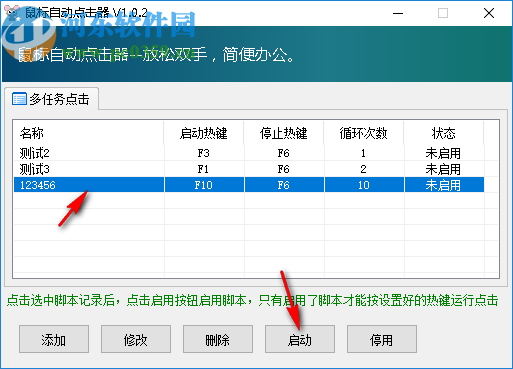The image size is (513, 369).
Task: Click the 未启用 status of 123456
Action: coord(443,185)
